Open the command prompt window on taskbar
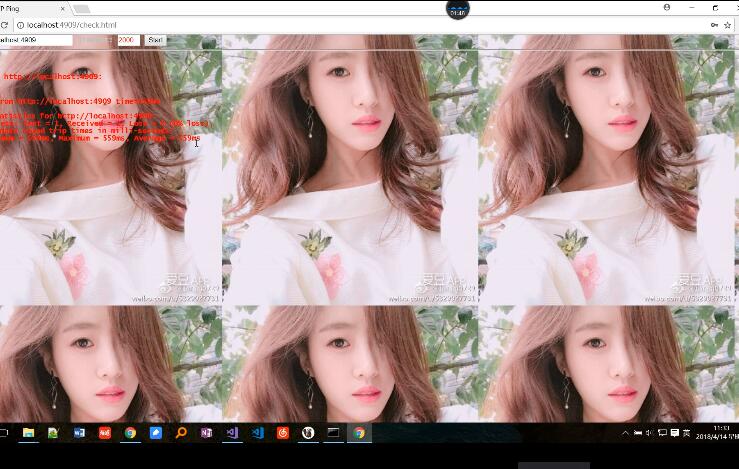 [334, 433]
